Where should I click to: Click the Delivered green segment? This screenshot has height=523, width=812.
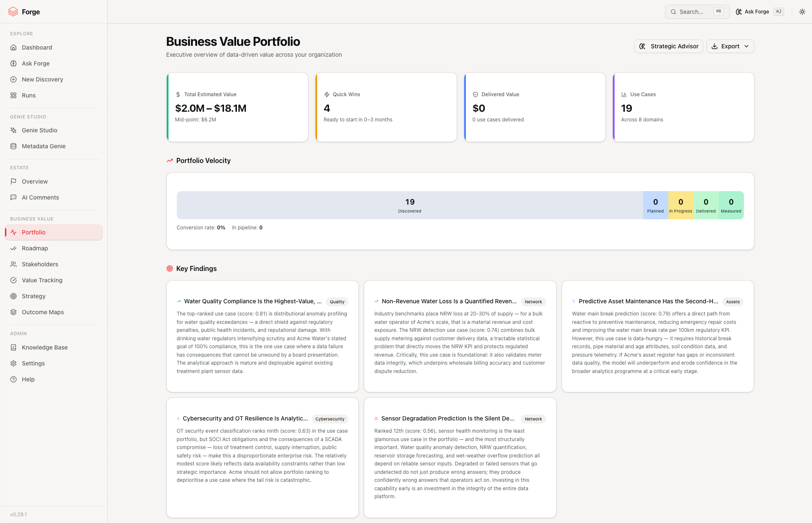(x=706, y=205)
